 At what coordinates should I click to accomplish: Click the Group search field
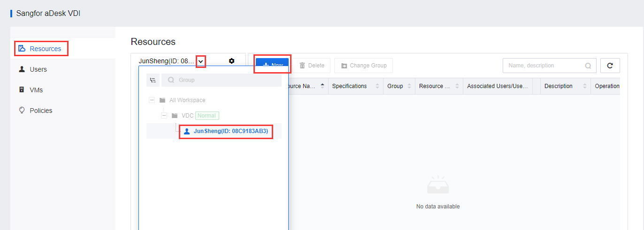tap(222, 80)
